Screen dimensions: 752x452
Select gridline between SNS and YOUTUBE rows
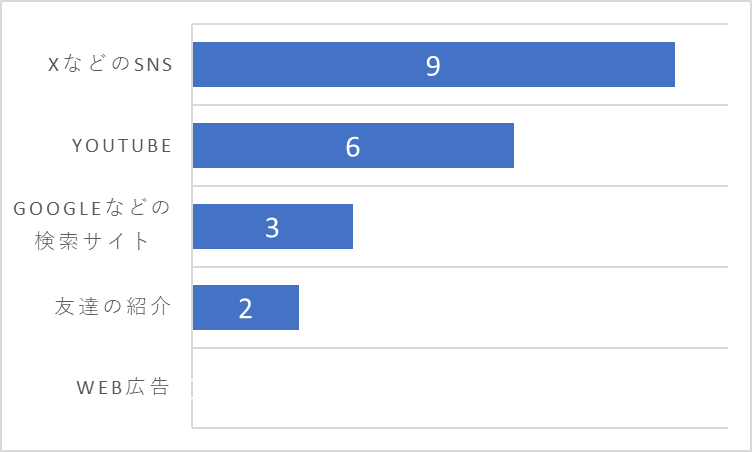[460, 105]
